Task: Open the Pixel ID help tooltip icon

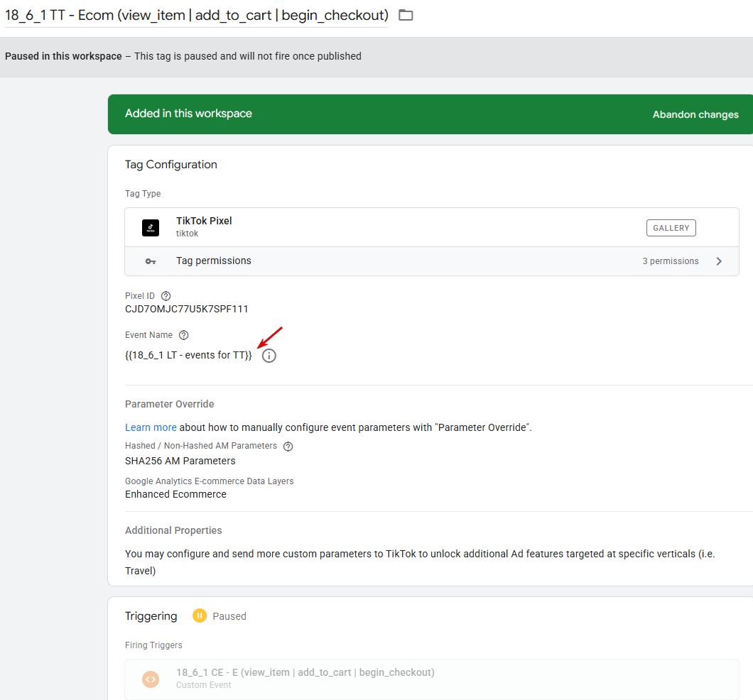Action: tap(166, 296)
